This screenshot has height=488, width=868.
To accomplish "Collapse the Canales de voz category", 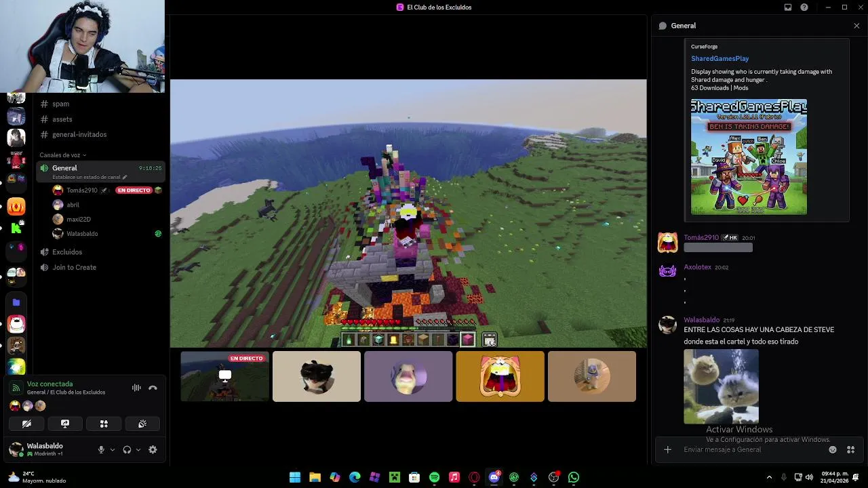I will pos(62,155).
